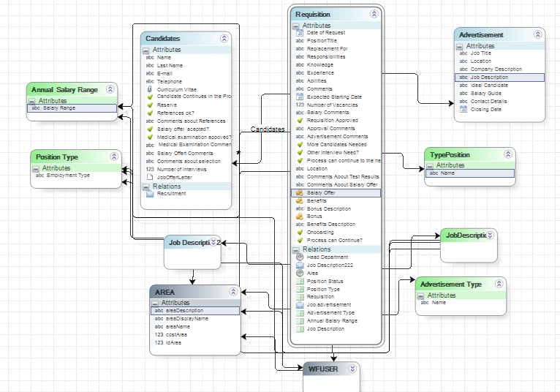
Task: Expand the WFUSER entity box
Action: point(352,369)
